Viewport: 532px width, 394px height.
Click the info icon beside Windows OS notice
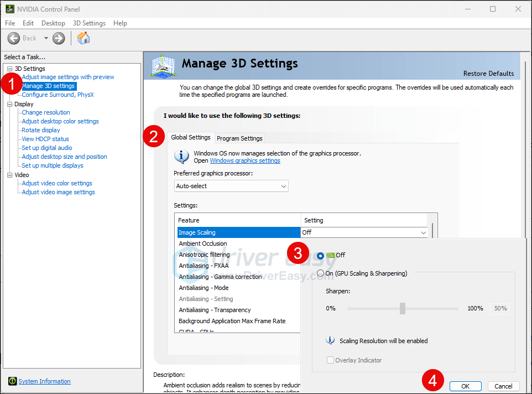point(181,157)
